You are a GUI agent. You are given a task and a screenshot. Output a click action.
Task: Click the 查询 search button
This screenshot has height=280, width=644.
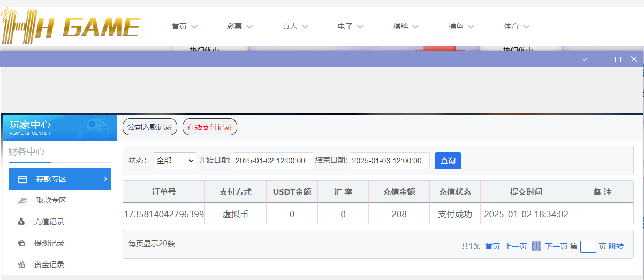(x=448, y=161)
